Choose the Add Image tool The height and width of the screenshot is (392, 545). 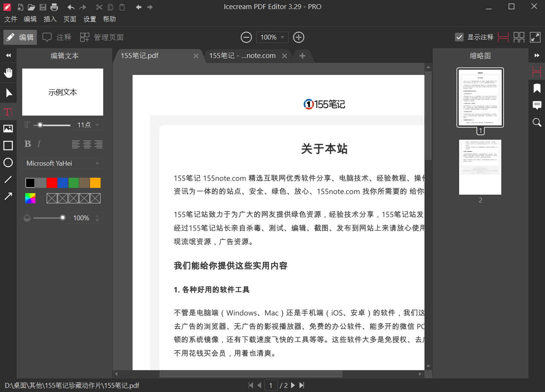pyautogui.click(x=8, y=129)
